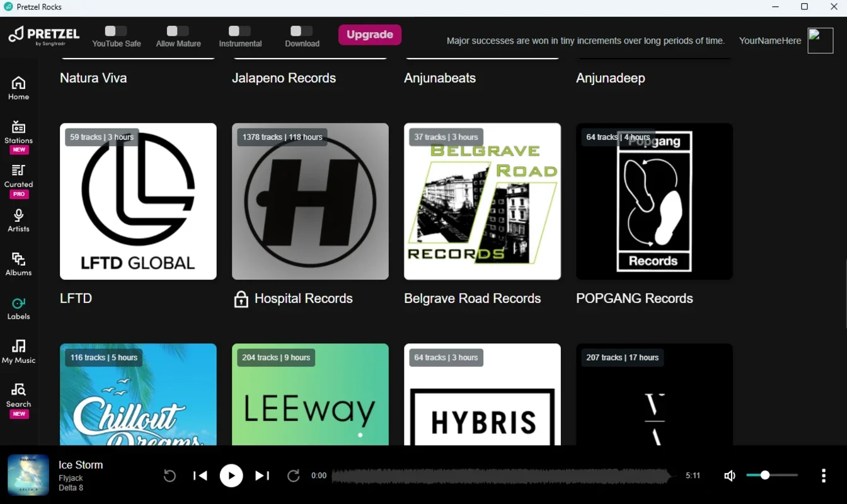The image size is (847, 504).
Task: Click the Natura Viva label name
Action: pyautogui.click(x=93, y=78)
